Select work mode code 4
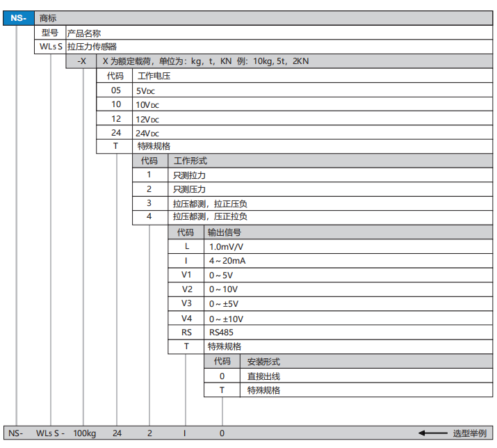The height and width of the screenshot is (448, 497). (149, 216)
